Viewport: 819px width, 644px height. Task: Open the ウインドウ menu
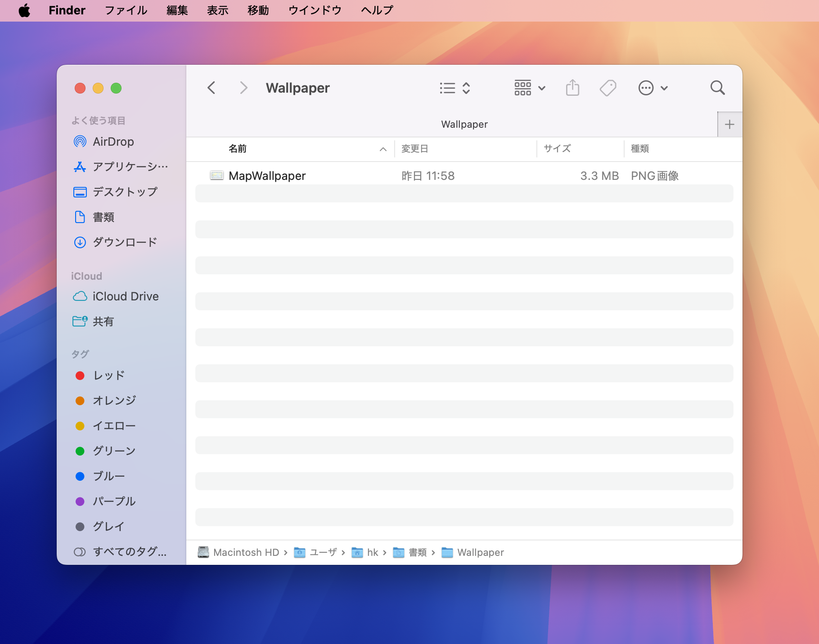314,10
